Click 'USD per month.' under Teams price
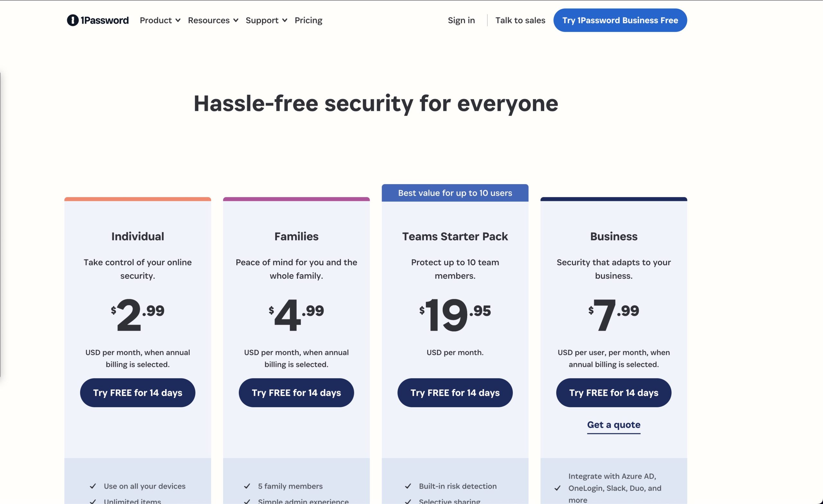The height and width of the screenshot is (504, 823). point(455,352)
